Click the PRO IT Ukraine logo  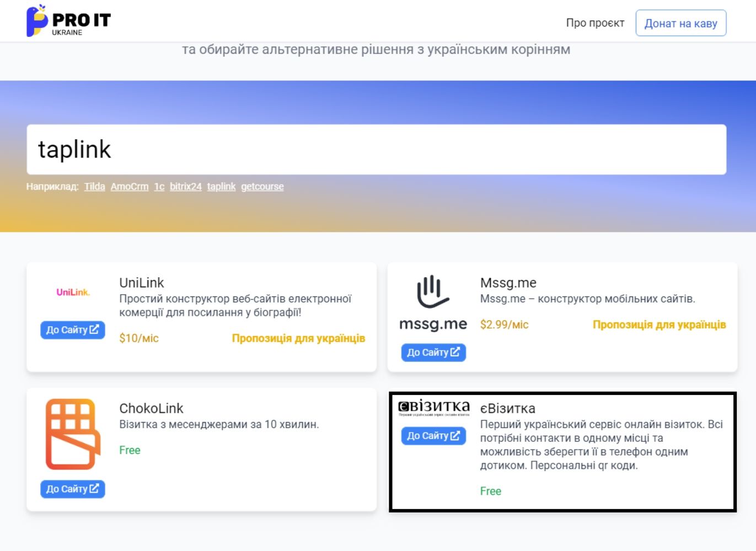[x=68, y=21]
